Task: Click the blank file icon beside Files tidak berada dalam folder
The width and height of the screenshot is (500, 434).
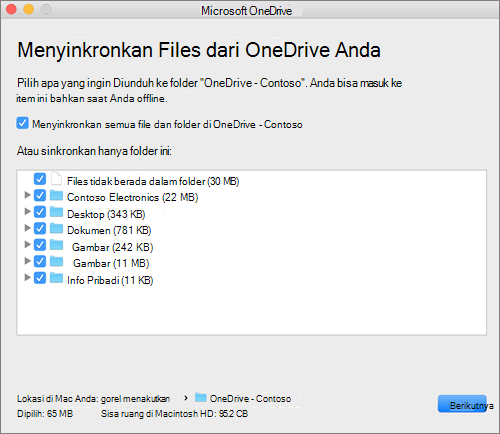Action: (x=56, y=179)
